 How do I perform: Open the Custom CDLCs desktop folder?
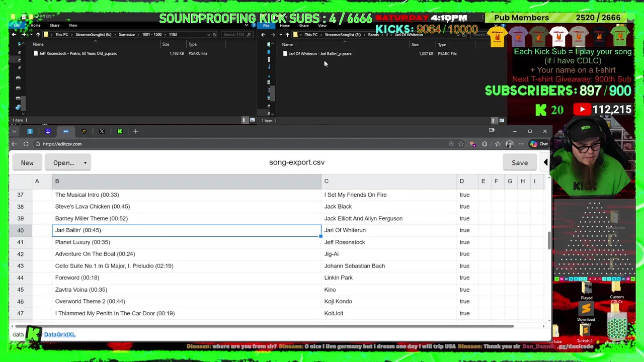click(617, 292)
